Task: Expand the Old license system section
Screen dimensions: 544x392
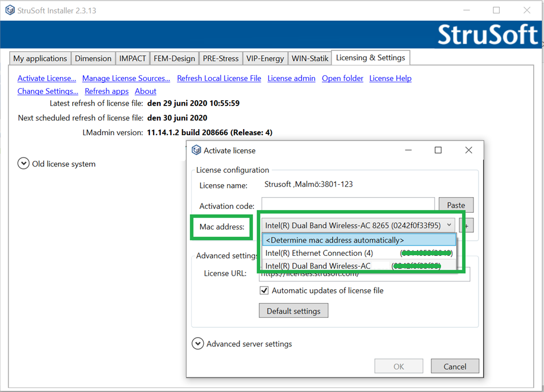Action: point(23,164)
